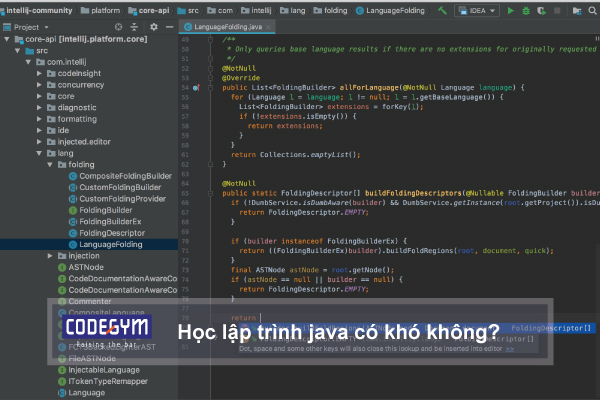Screen dimensions: 600x400
Task: Expand the diagnostic folder
Action: click(x=39, y=108)
